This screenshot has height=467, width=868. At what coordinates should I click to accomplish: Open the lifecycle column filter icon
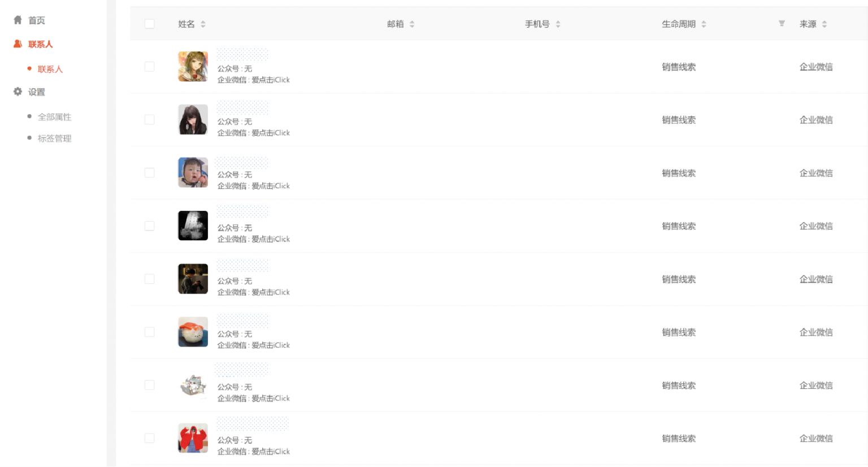(782, 24)
